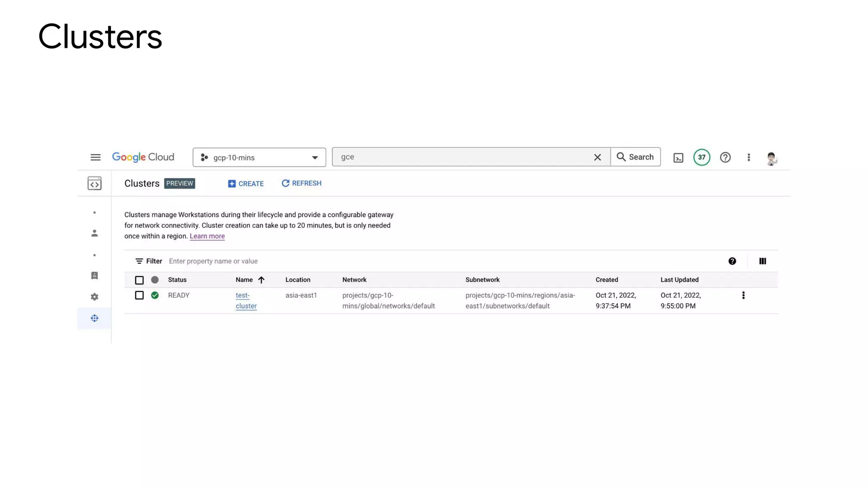This screenshot has height=488, width=868.
Task: Click the filter help icon
Action: pos(732,261)
